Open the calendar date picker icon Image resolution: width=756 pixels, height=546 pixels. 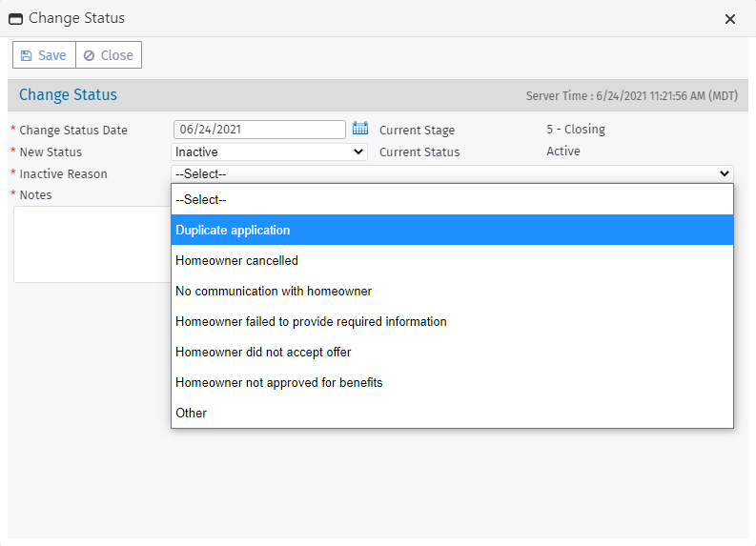[x=359, y=129]
